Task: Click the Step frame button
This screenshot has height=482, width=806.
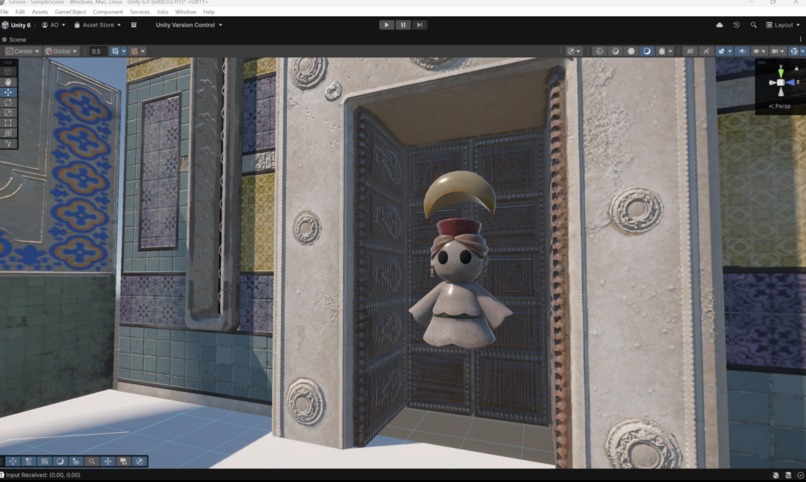Action: (x=419, y=25)
